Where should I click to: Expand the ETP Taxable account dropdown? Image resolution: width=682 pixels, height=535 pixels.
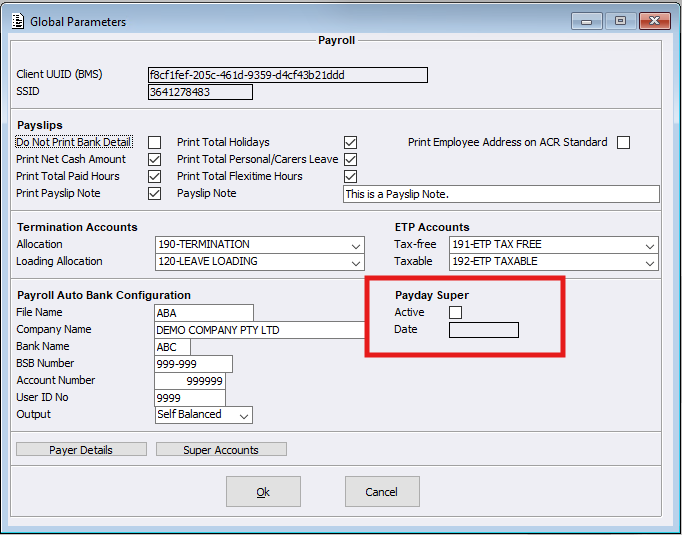click(650, 262)
